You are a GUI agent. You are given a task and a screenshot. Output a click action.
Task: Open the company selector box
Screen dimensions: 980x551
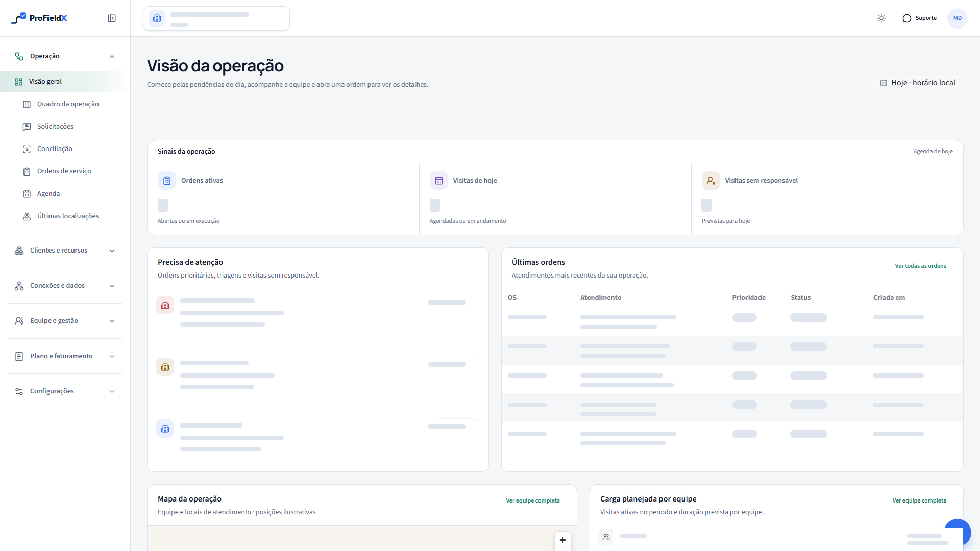(216, 18)
